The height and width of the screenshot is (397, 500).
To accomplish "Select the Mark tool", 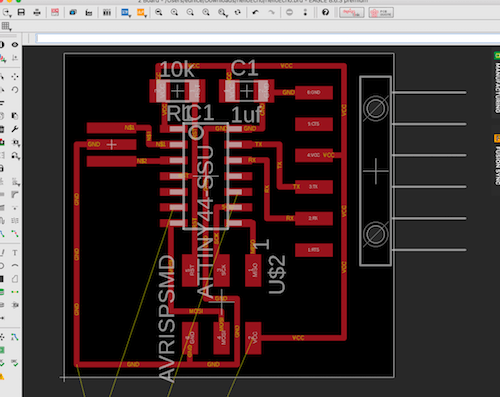I will click(x=15, y=58).
